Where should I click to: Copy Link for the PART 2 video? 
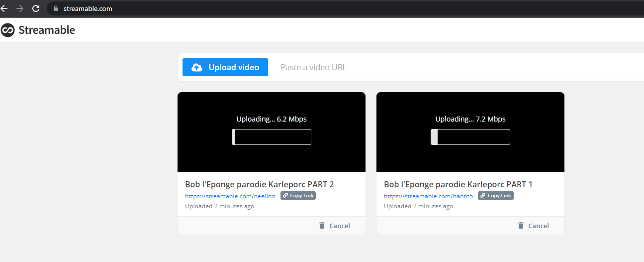point(298,196)
